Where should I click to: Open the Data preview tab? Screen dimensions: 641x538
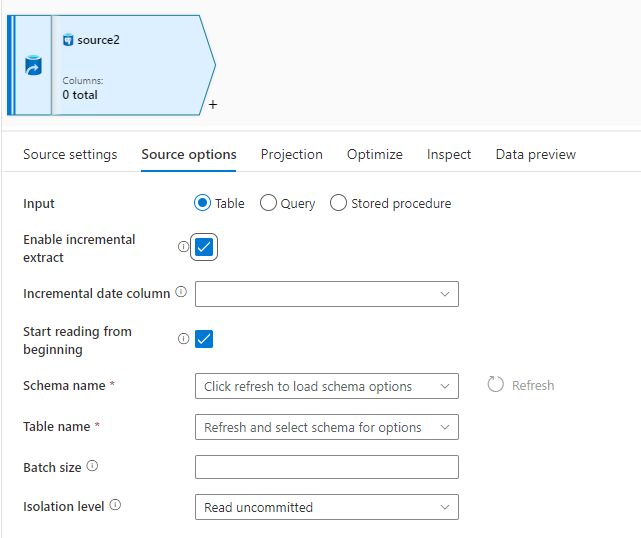[x=536, y=155]
